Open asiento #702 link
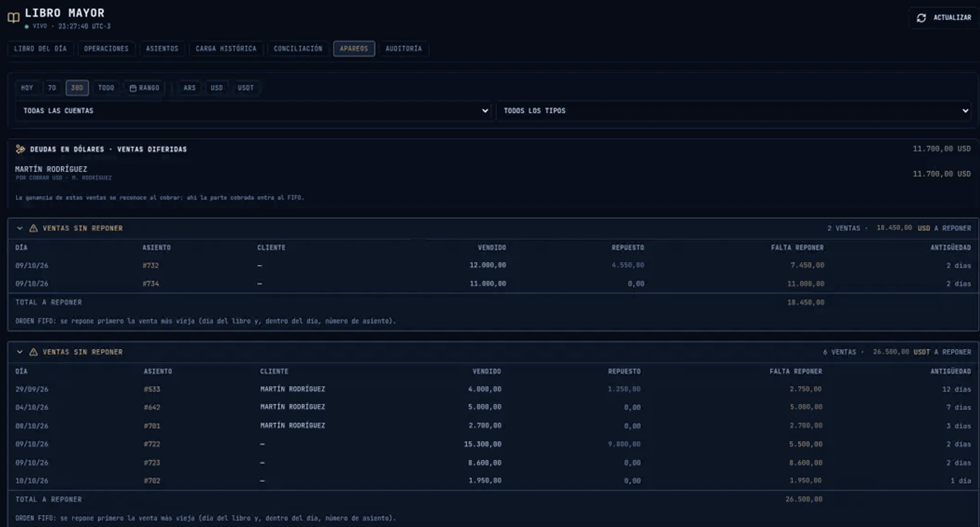The height and width of the screenshot is (527, 980). pos(152,481)
